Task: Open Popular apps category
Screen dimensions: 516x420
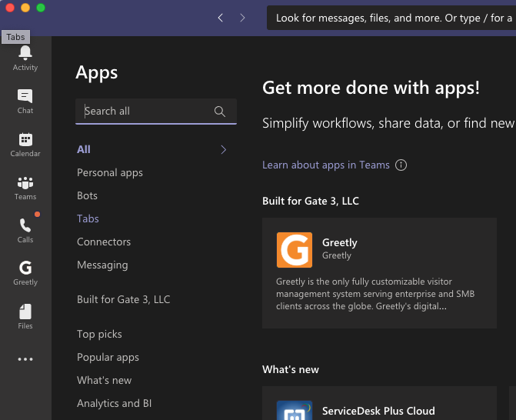Action: click(108, 358)
